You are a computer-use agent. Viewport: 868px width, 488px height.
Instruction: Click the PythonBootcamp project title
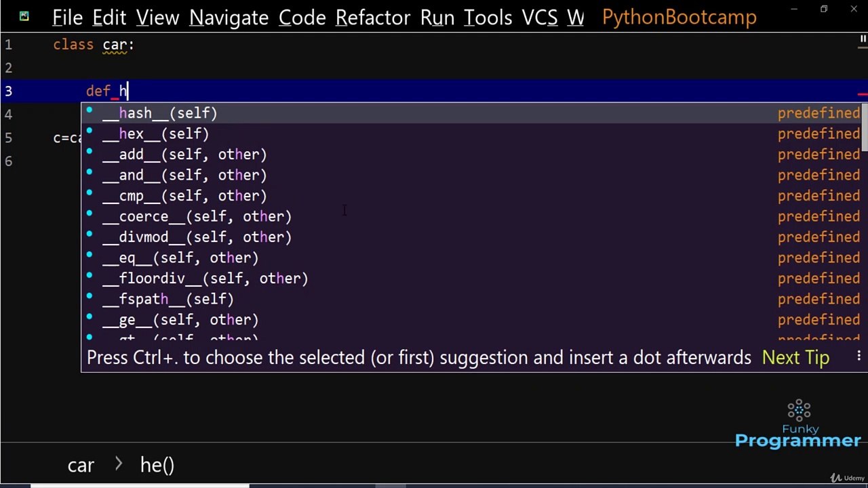679,17
